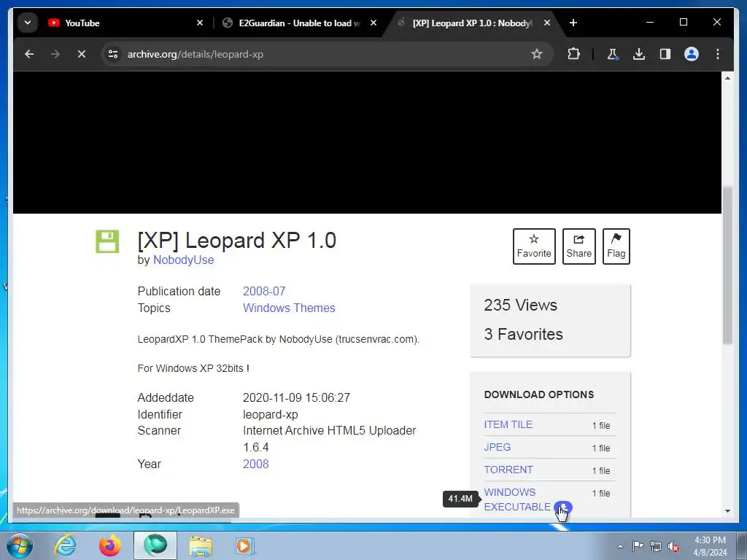This screenshot has height=560, width=747.
Task: Open the Windows Themes topic link
Action: click(289, 308)
